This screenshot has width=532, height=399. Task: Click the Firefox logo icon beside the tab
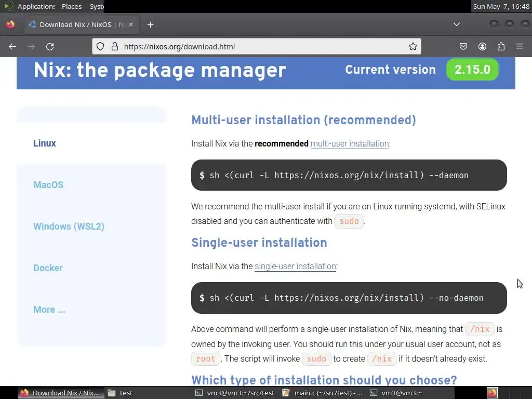[10, 24]
